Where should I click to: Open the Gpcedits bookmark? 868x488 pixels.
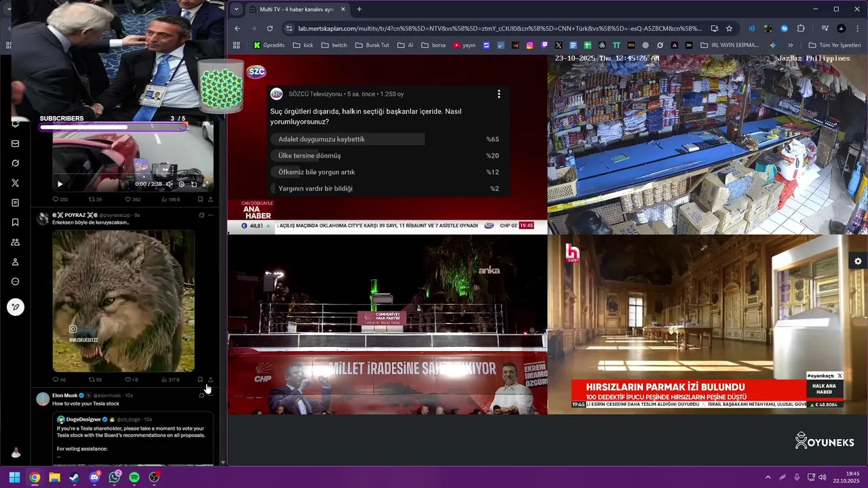pyautogui.click(x=269, y=45)
